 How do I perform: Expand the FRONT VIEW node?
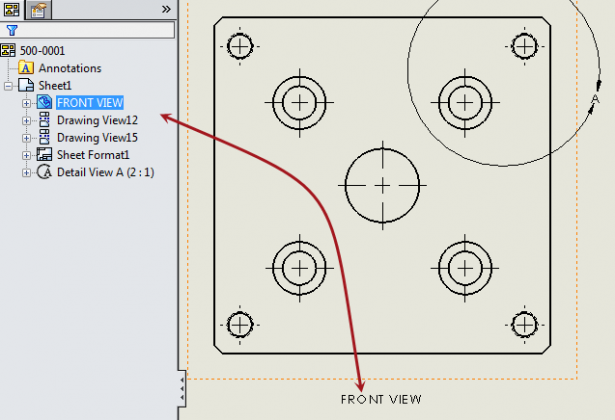click(x=27, y=103)
